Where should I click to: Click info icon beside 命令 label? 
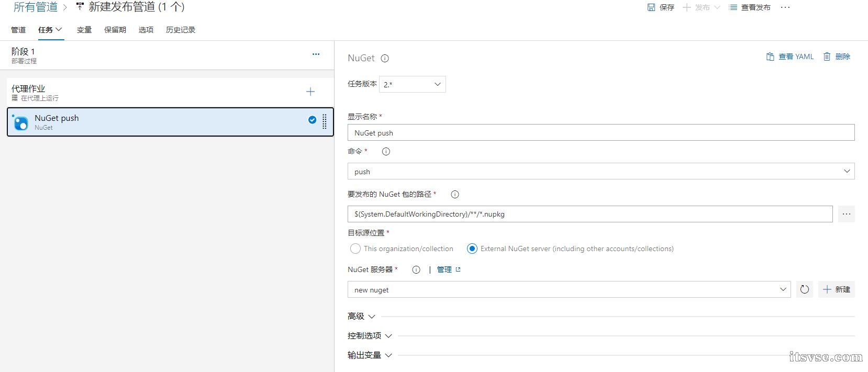click(x=386, y=152)
